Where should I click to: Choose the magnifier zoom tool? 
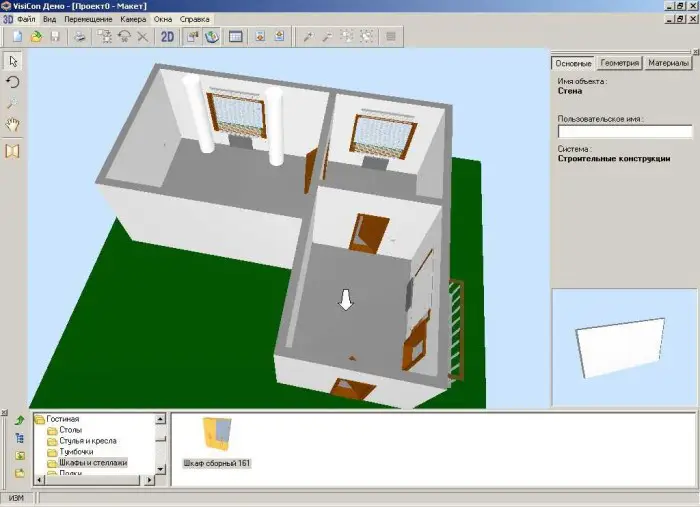tap(13, 103)
